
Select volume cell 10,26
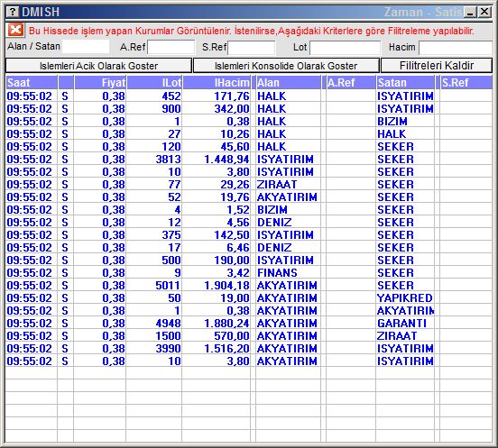235,134
